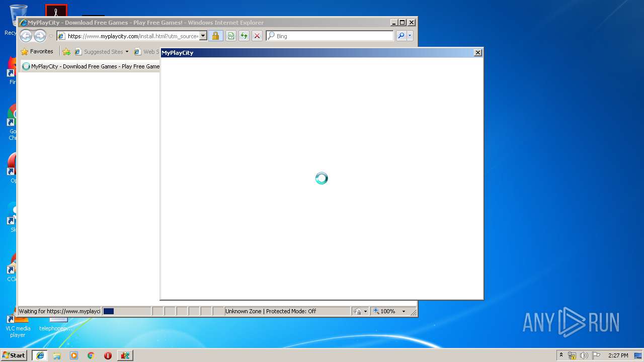Open the recent pages dropdown arrow

(51, 36)
